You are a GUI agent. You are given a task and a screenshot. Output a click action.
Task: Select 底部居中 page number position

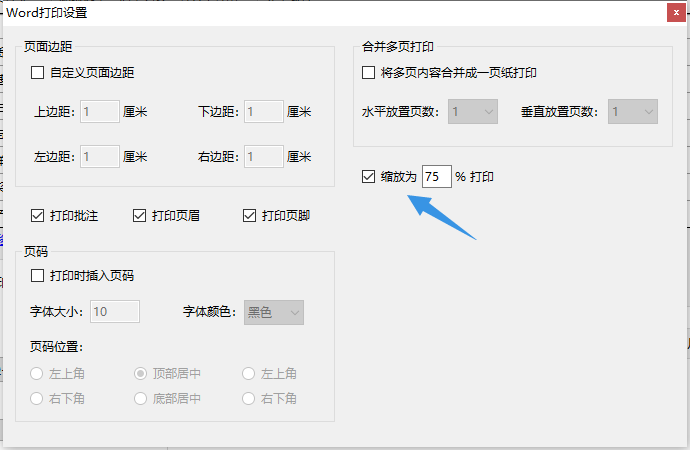click(140, 399)
